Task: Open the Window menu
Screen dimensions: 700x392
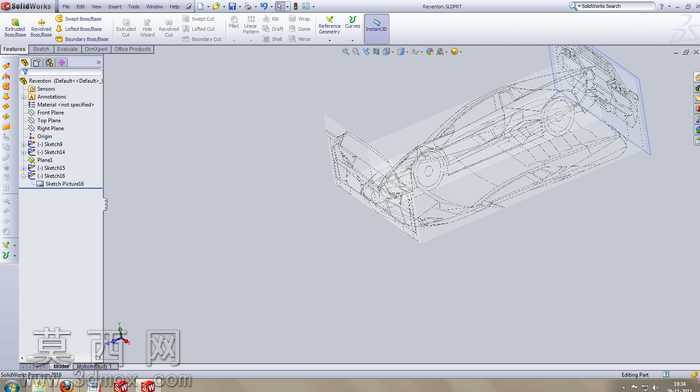Action: [154, 7]
